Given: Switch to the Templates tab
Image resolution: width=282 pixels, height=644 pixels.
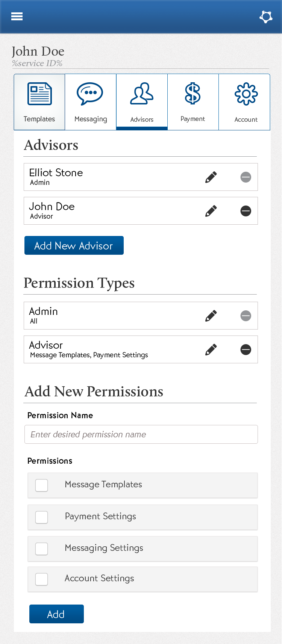Looking at the screenshot, I should pyautogui.click(x=39, y=102).
